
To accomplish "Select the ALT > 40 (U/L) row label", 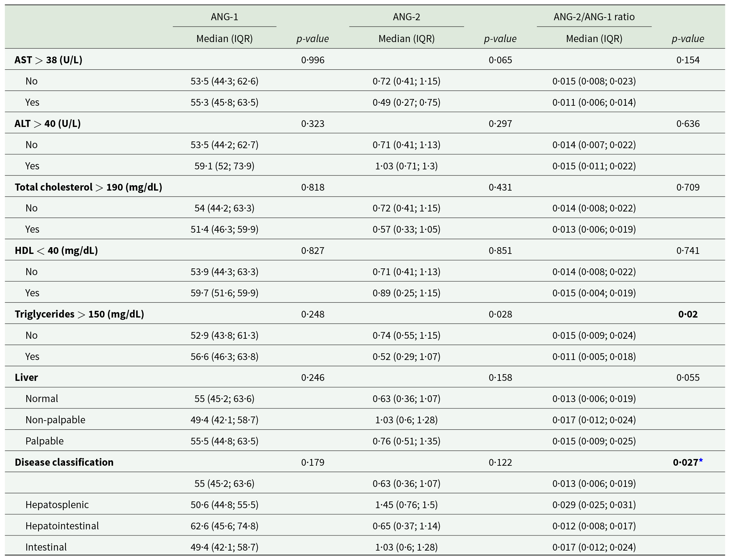I will click(48, 124).
